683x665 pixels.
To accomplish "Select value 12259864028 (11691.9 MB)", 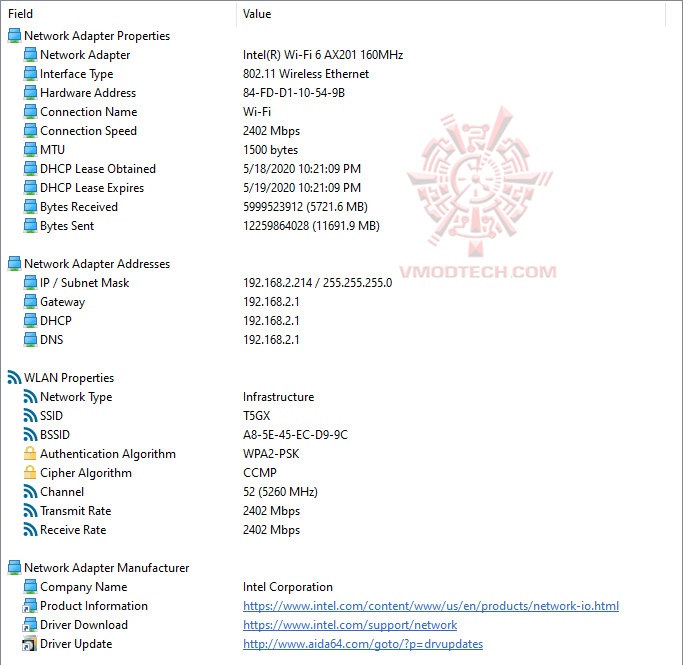I will (311, 226).
